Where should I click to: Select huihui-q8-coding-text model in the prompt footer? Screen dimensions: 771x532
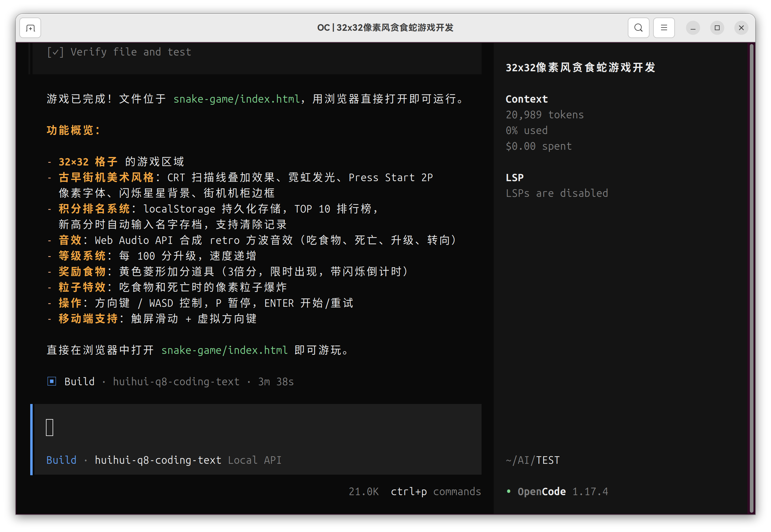click(158, 460)
